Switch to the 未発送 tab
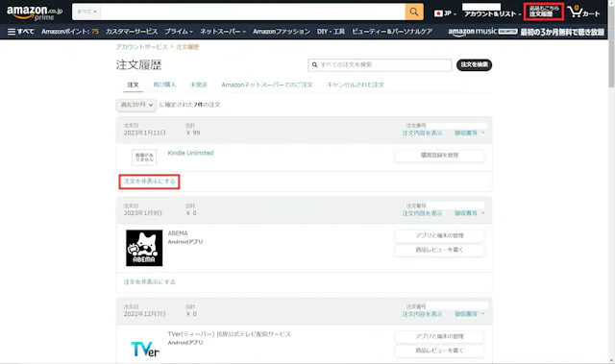The height and width of the screenshot is (364, 615). click(199, 85)
